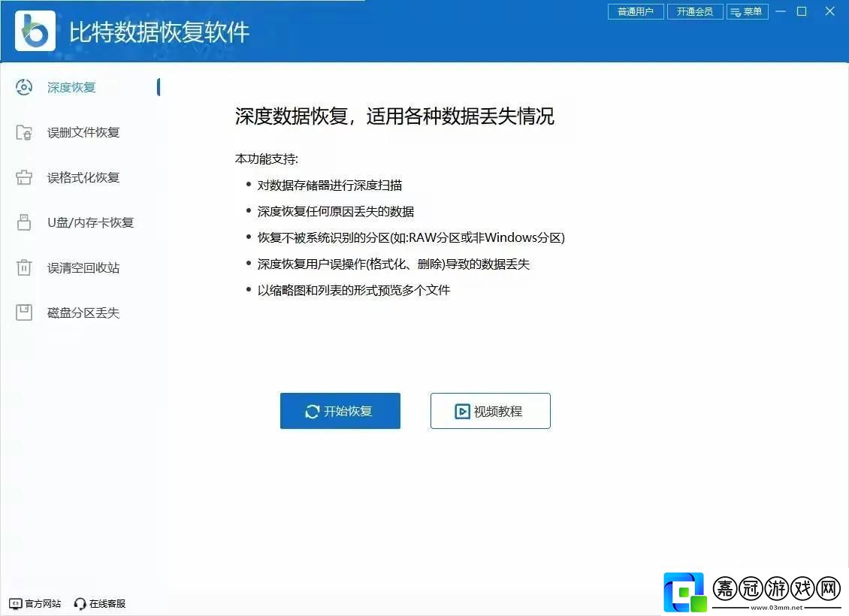Click the deleted file recovery folder icon
Image resolution: width=849 pixels, height=616 pixels.
coord(24,132)
